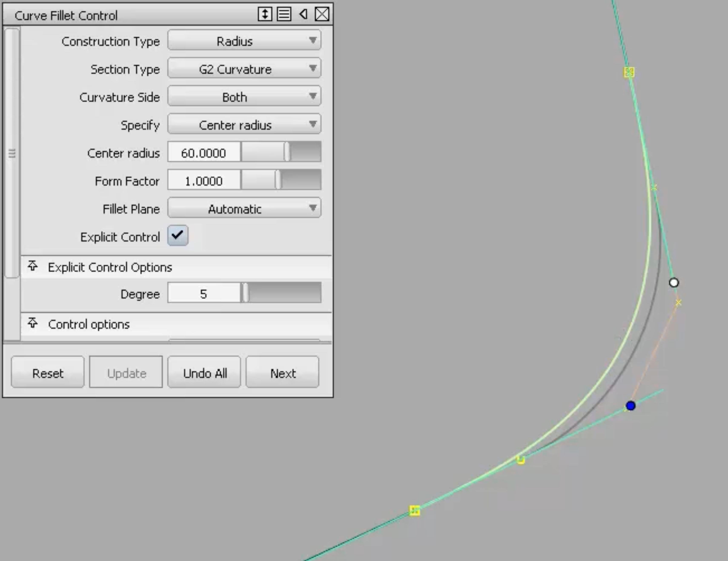728x561 pixels.
Task: Click the vertical resize arrows icon in title bar
Action: pyautogui.click(x=265, y=14)
